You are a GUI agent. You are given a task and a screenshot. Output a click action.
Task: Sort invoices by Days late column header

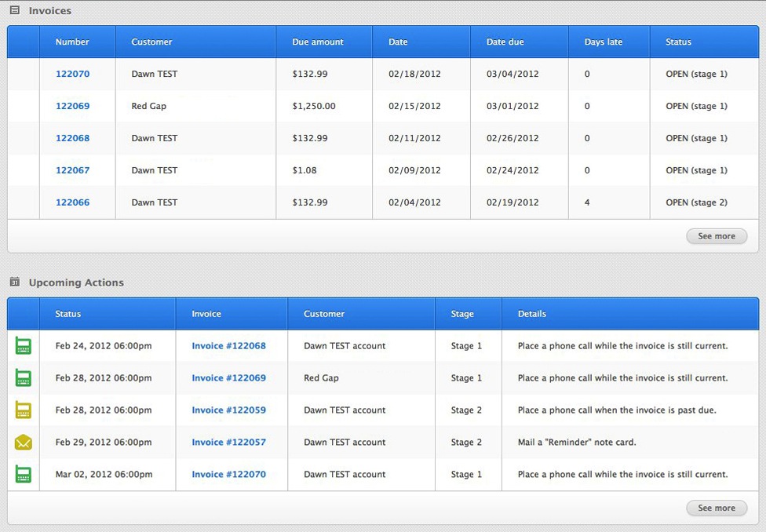pos(604,42)
